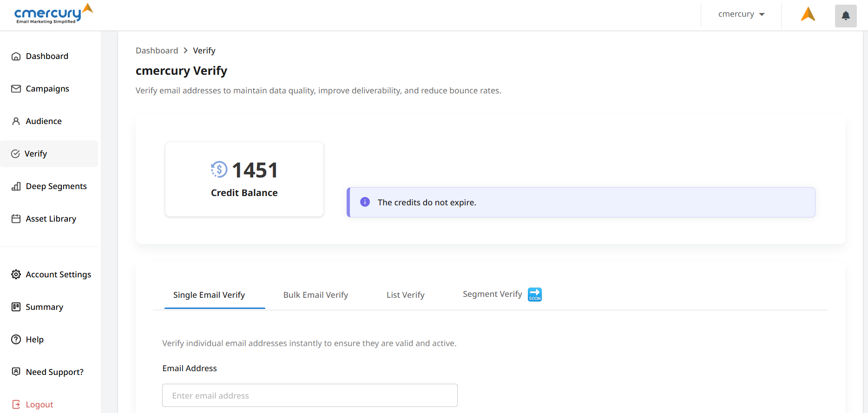Click the Segment Verify 'Soon' badge
The height and width of the screenshot is (413, 868).
535,295
